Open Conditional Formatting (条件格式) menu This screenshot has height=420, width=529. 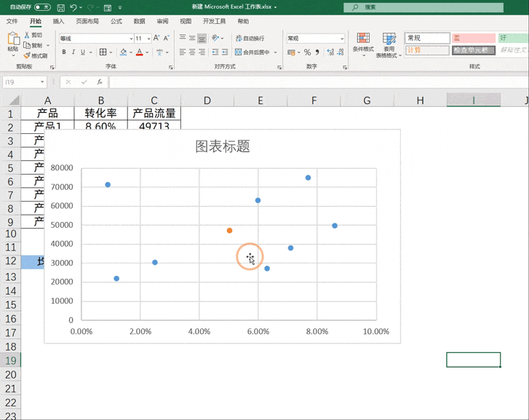[362, 44]
